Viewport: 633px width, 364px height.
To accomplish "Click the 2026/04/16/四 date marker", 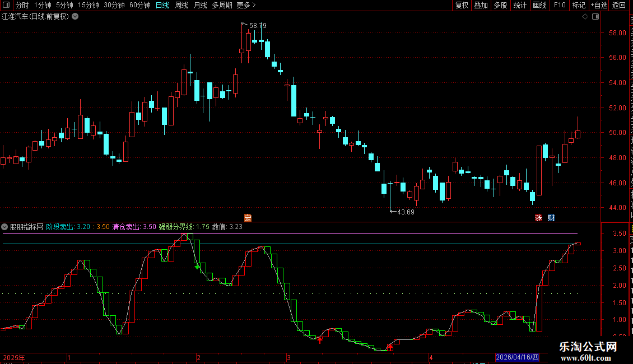I will click(517, 357).
